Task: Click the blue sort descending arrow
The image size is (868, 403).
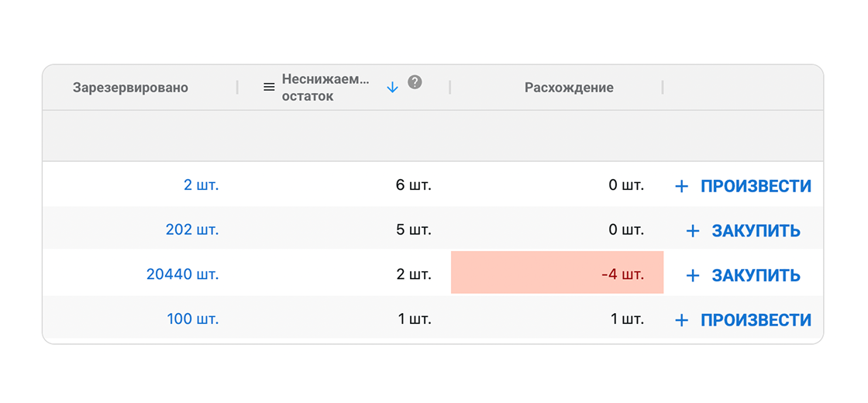Action: point(392,88)
